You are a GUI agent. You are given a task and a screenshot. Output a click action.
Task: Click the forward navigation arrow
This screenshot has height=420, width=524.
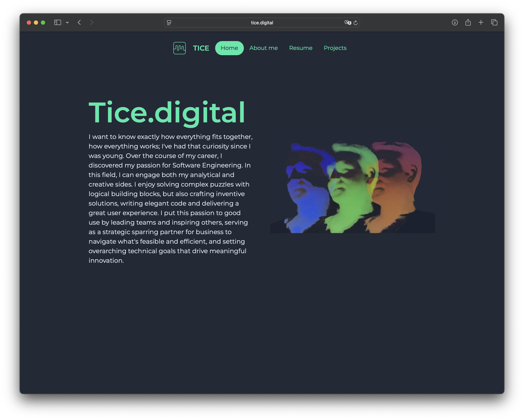tap(92, 22)
